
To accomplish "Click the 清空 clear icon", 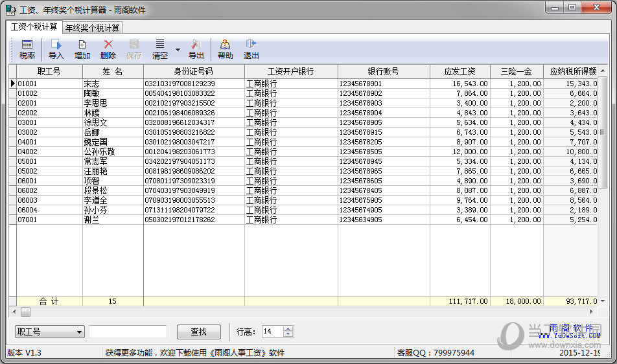I will tap(160, 49).
